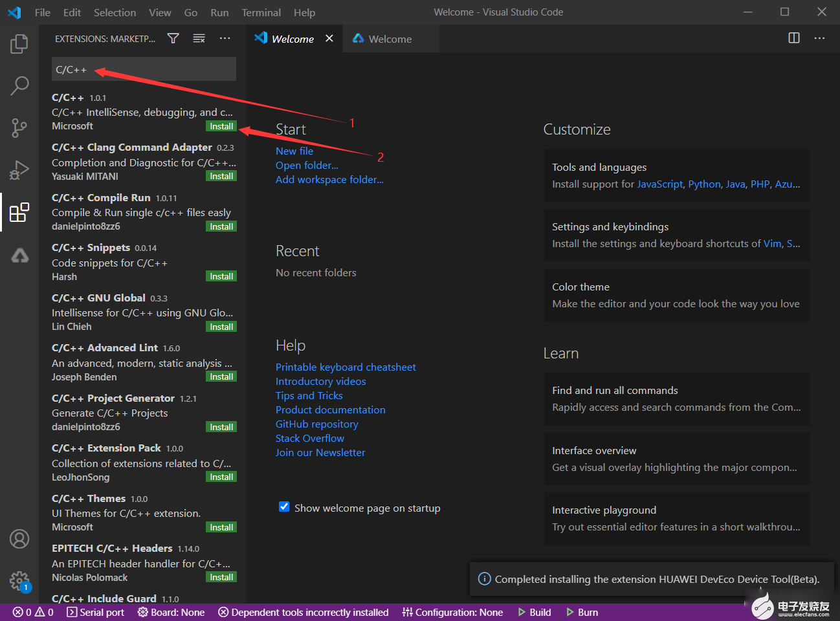Open the Help menu
Screen dimensions: 840x621
point(304,12)
